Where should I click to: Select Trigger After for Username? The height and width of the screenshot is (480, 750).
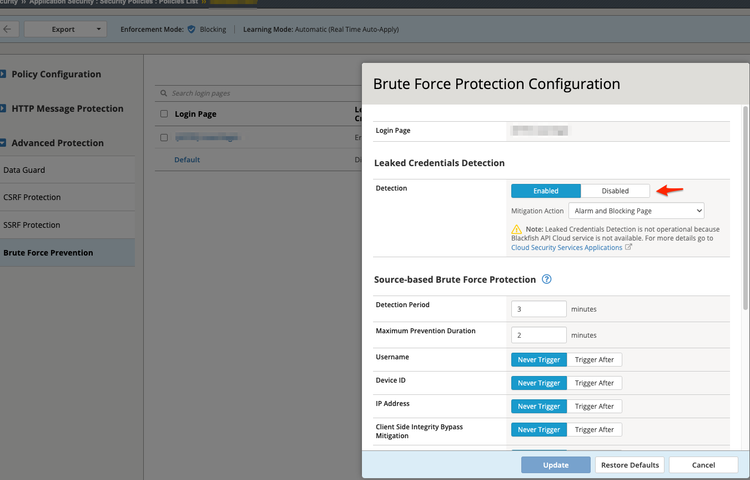[x=594, y=359]
